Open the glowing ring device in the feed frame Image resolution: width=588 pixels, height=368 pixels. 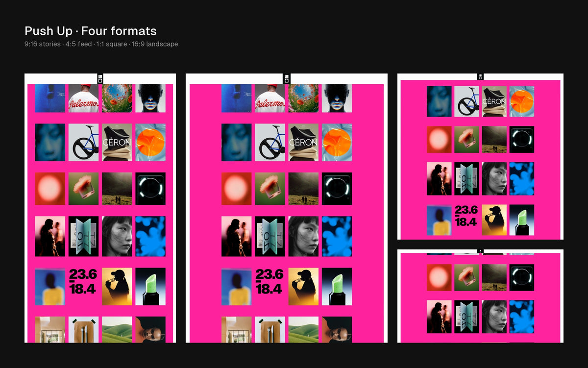click(x=337, y=189)
